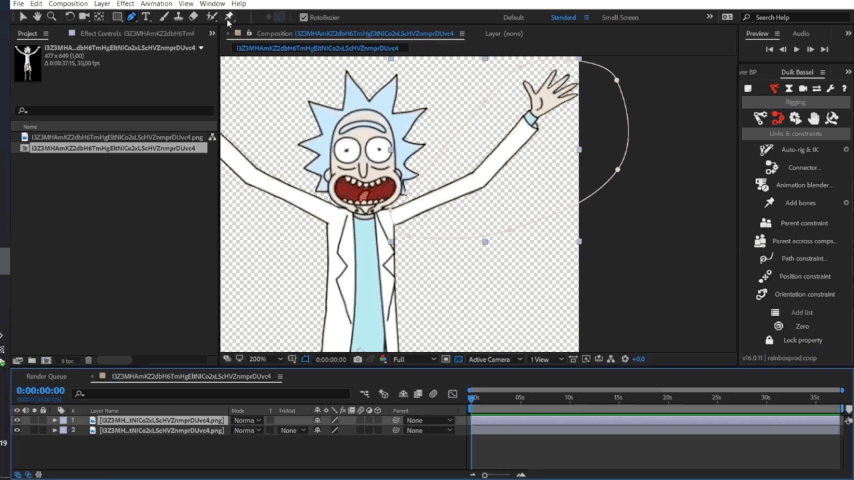Click the timeline zoom slider handle
The width and height of the screenshot is (854, 480).
click(484, 475)
